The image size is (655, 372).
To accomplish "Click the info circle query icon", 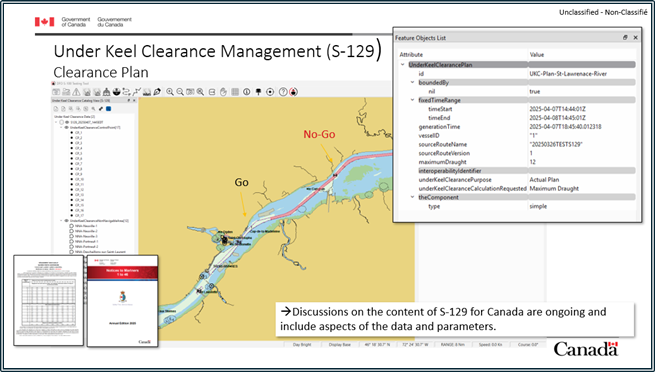I will click(246, 92).
